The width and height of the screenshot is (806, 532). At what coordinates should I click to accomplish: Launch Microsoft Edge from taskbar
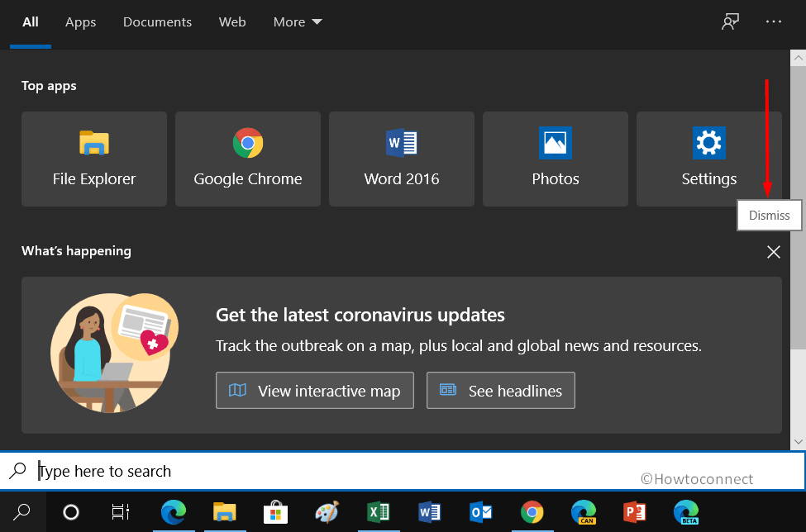[x=174, y=512]
